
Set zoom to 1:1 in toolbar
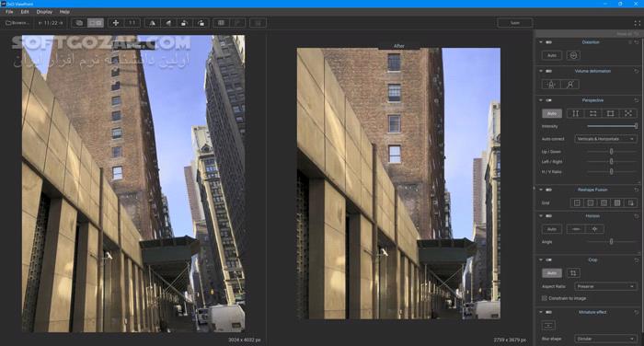tap(132, 23)
